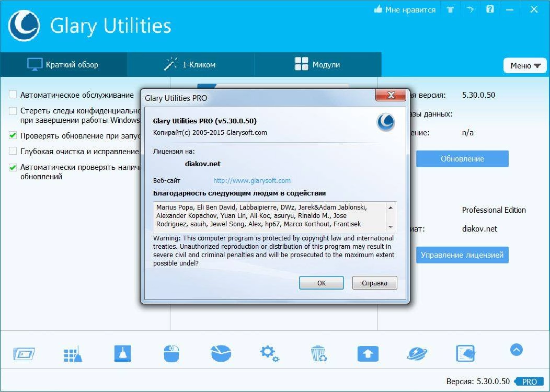Click the credits list scroll-up arrow
Image resolution: width=550 pixels, height=392 pixels.
[x=391, y=207]
